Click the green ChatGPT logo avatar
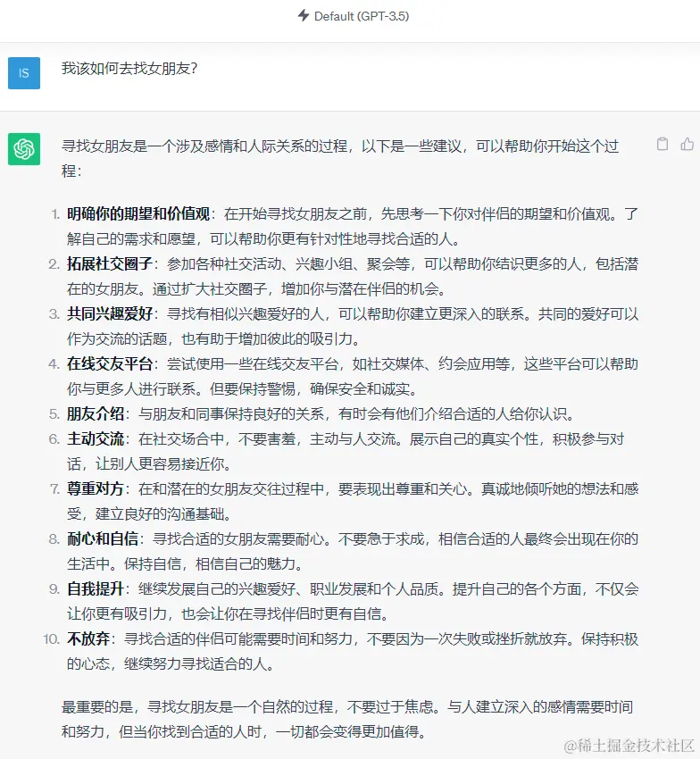The width and height of the screenshot is (700, 759). 24,149
